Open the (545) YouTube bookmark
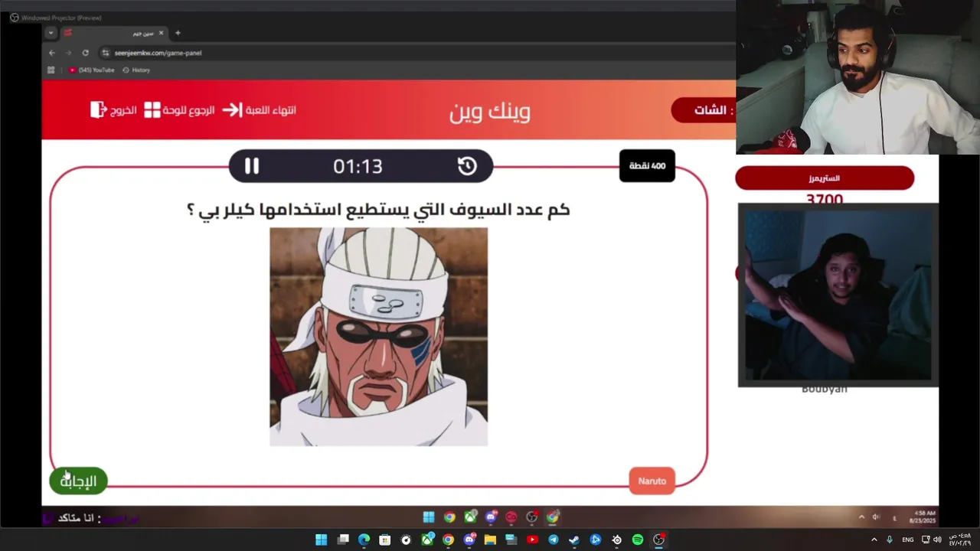Screen dimensions: 980x551 coord(92,70)
